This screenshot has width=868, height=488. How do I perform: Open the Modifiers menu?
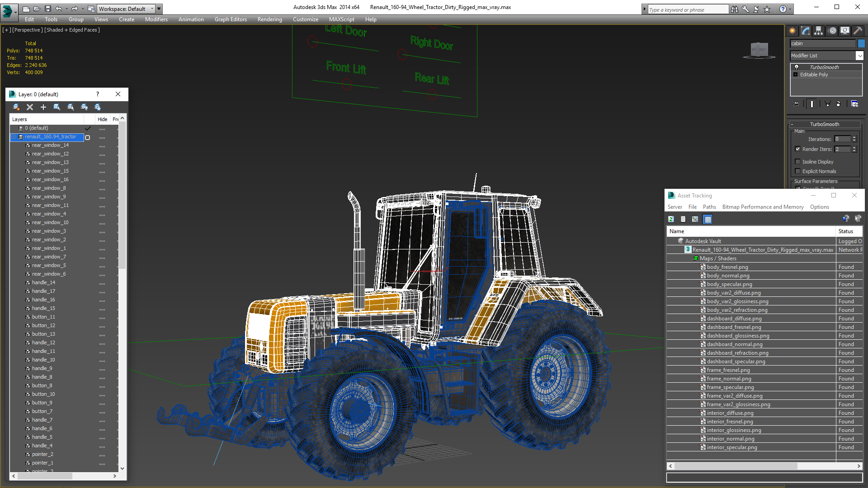[156, 19]
